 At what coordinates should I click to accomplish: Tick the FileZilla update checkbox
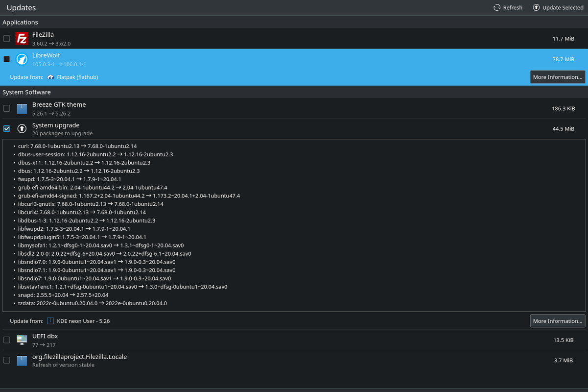[6, 38]
